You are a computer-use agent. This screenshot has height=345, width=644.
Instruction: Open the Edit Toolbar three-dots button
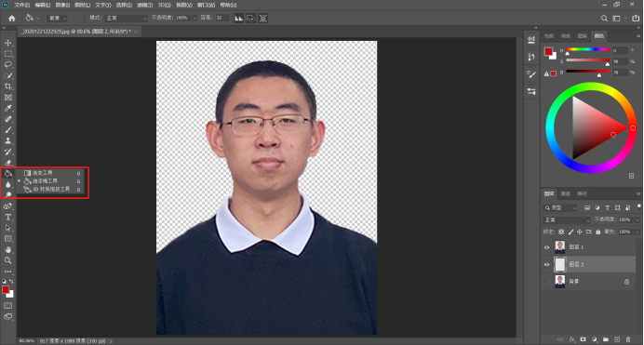tap(7, 272)
